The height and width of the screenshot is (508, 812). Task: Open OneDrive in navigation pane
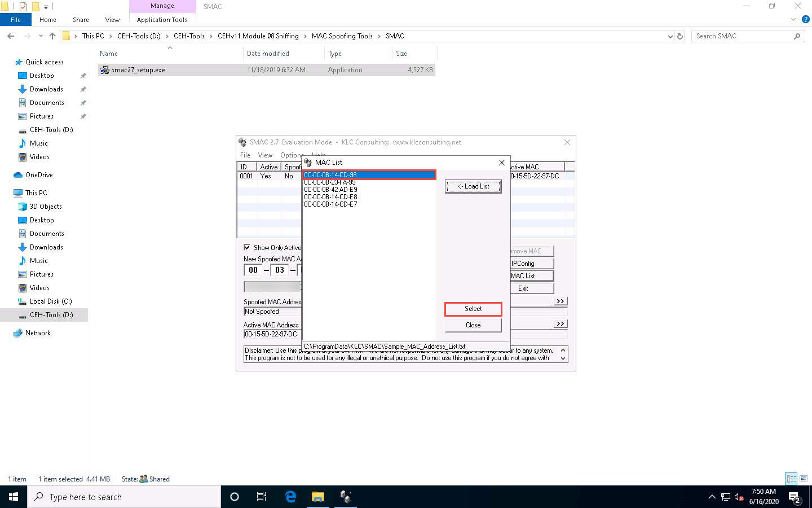pos(39,175)
